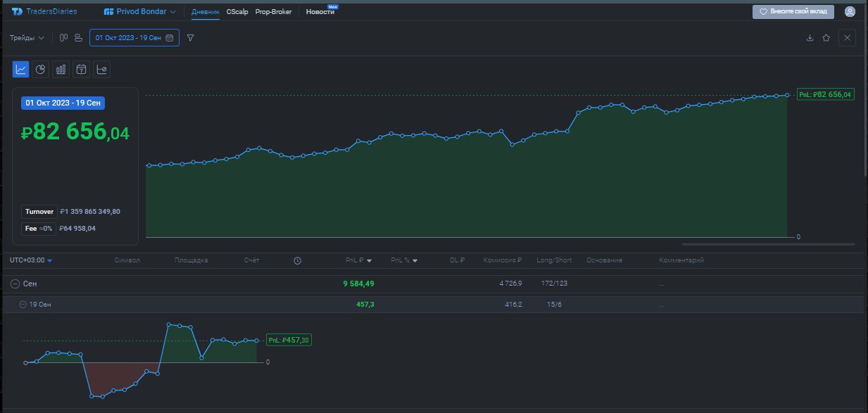Screen dimensions: 868x413
Task: Close the diary panel with X
Action: tap(847, 38)
